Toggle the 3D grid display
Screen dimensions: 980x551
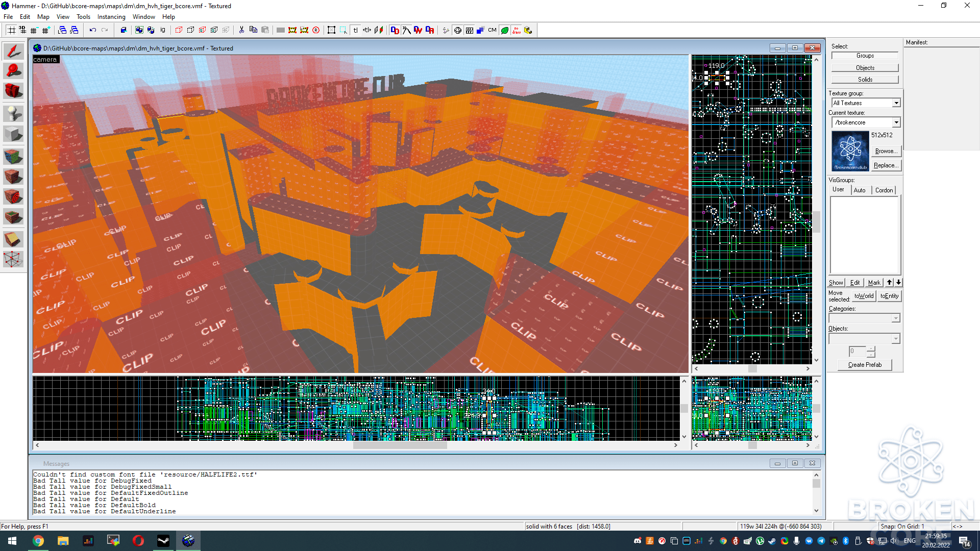tap(22, 30)
